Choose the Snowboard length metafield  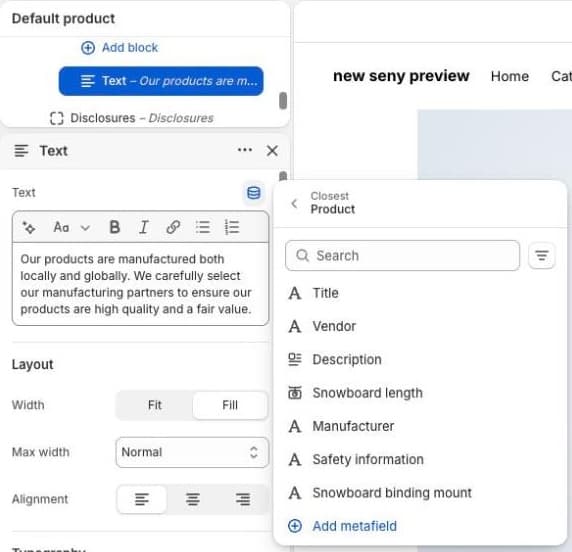pyautogui.click(x=420, y=393)
